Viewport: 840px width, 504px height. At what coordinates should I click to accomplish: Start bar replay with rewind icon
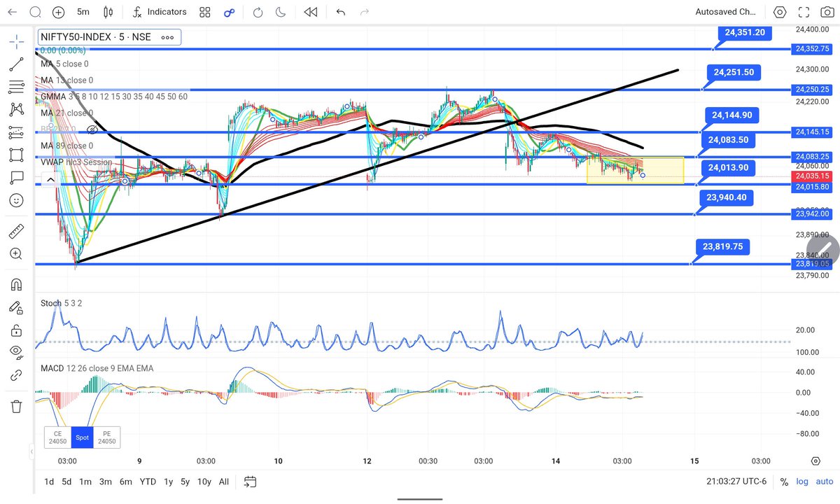click(x=310, y=12)
